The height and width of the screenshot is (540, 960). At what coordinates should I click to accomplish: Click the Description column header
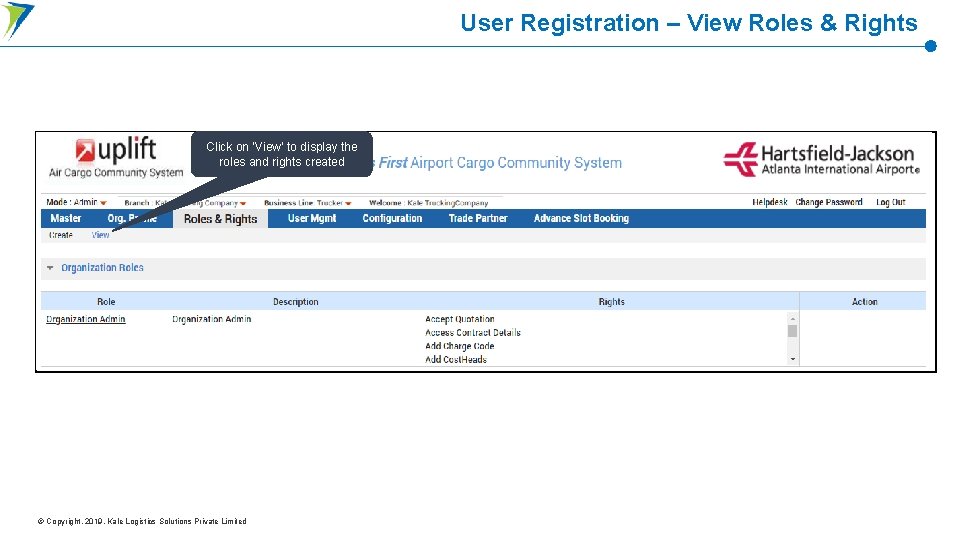click(x=296, y=301)
